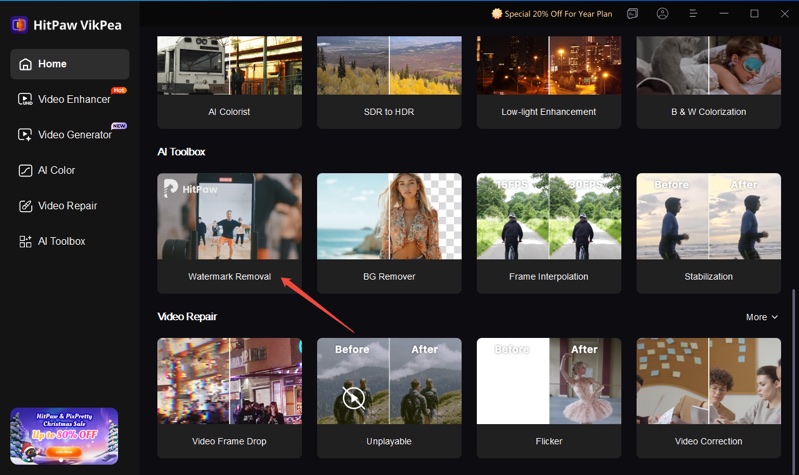Click the vertical scrollbar on the right edge

793,380
